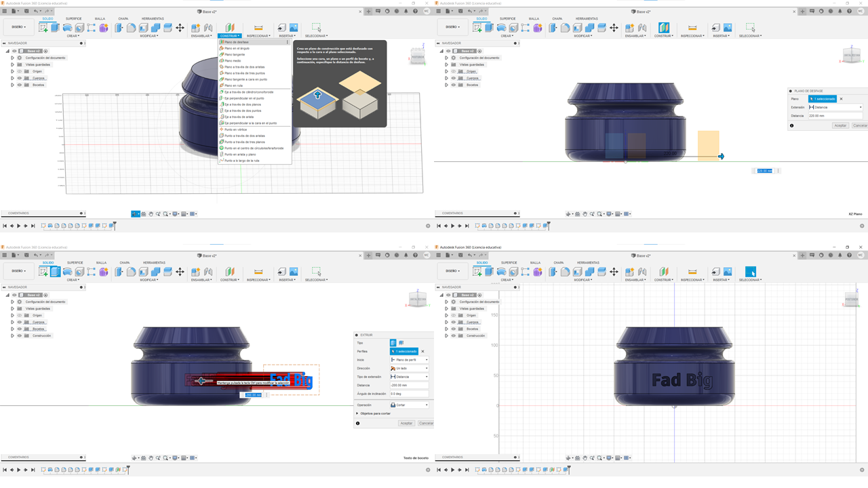This screenshot has height=488, width=868.
Task: Click Insertar image icon in Plano de desfase window
Action: [x=728, y=27]
